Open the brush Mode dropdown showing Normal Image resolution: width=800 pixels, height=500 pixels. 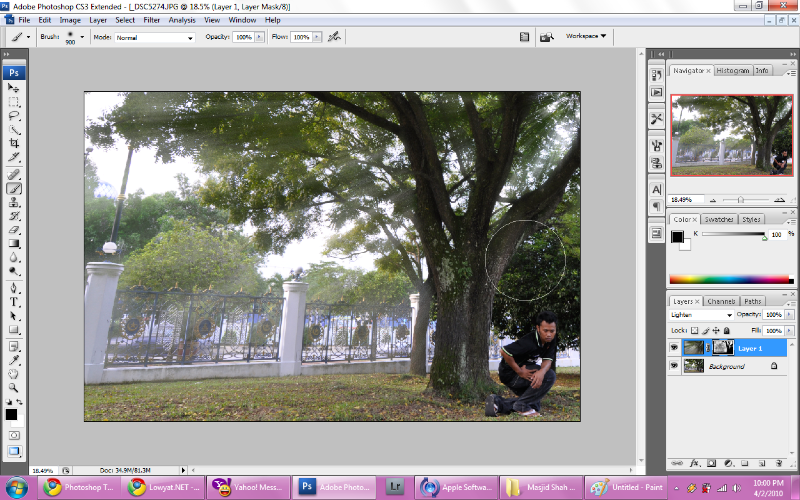pyautogui.click(x=155, y=37)
